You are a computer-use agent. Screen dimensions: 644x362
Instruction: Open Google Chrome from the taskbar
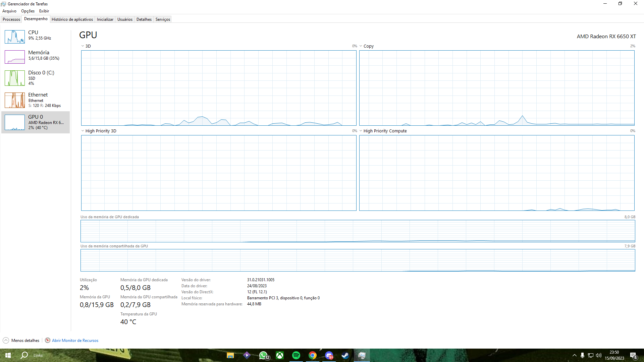tap(313, 355)
